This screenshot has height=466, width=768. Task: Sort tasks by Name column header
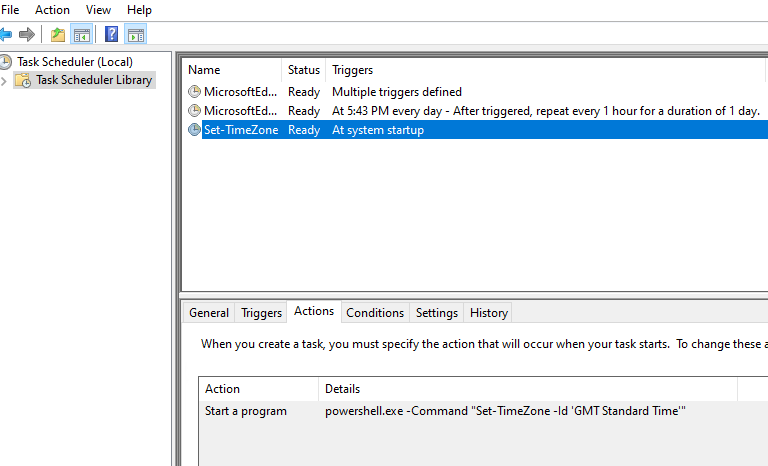point(232,70)
